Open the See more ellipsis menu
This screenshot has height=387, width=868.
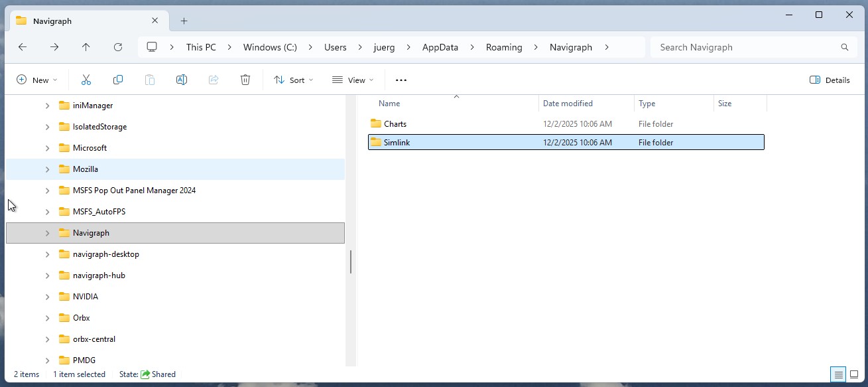pyautogui.click(x=401, y=80)
